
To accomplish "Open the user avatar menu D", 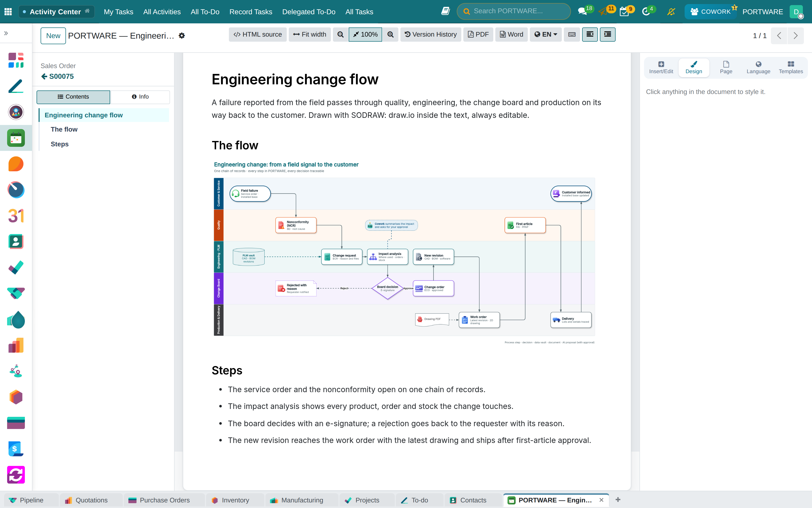I will pyautogui.click(x=796, y=12).
